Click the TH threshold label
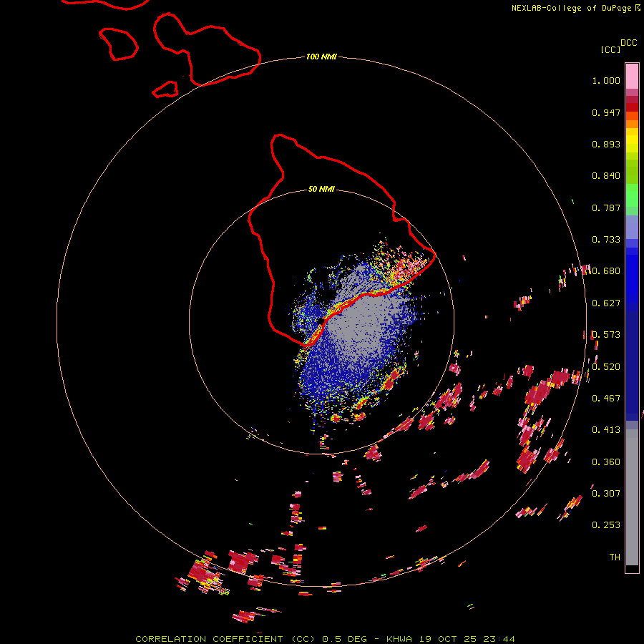Viewport: 644px width, 644px height. (615, 557)
